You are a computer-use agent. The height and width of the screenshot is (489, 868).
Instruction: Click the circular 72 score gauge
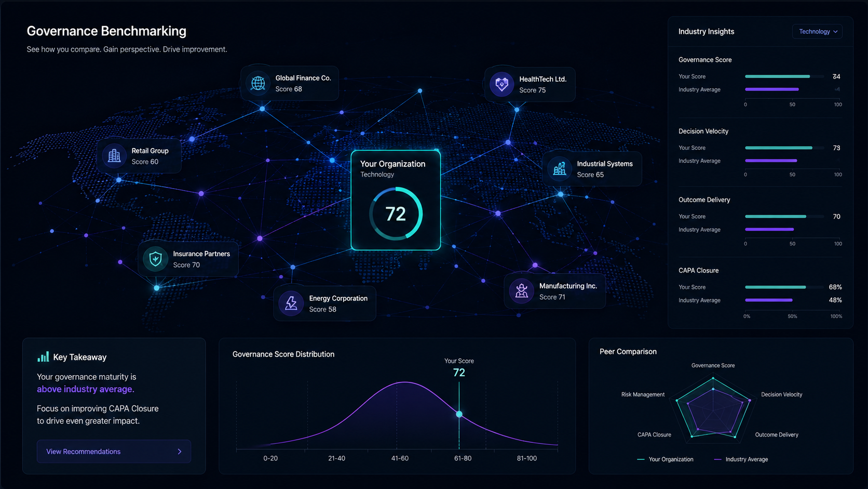point(396,214)
